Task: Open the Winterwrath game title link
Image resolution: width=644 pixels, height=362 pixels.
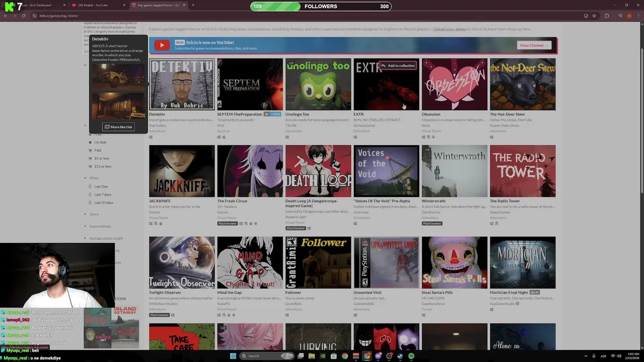Action: [433, 201]
